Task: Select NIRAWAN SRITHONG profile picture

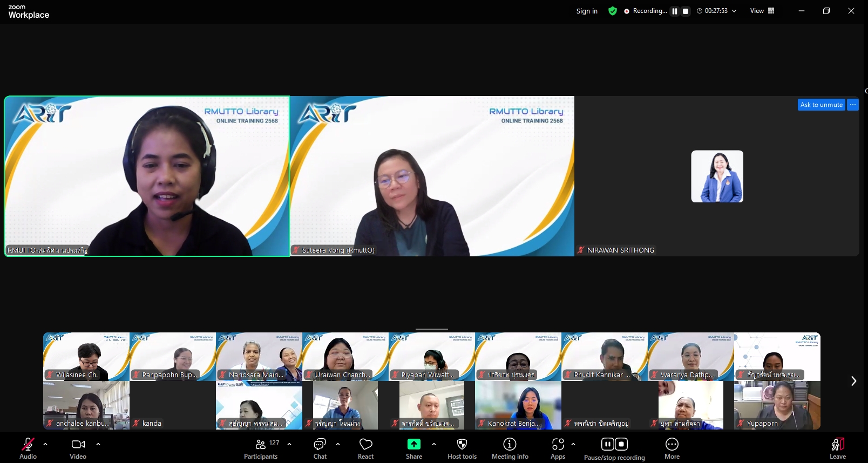Action: pos(717,176)
